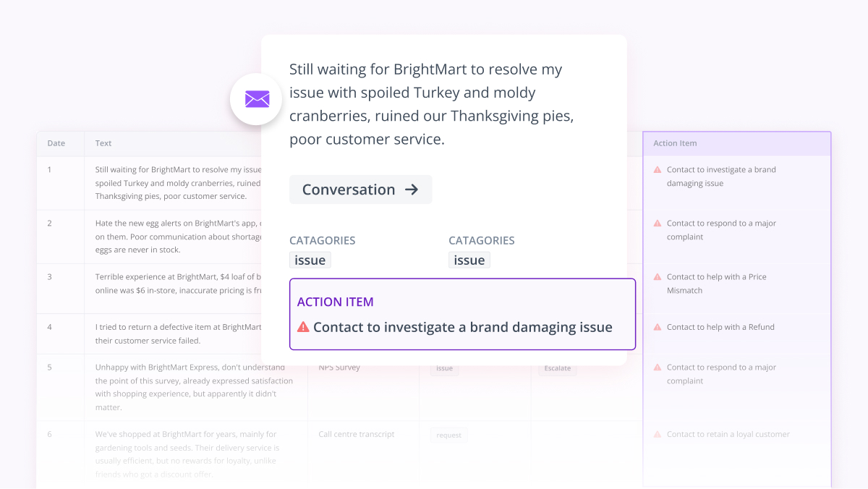
Task: Click warning icon in row 2 Action Item
Action: (658, 224)
